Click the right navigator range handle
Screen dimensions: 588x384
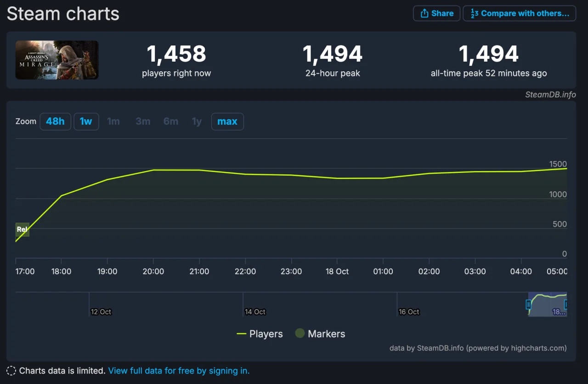click(x=566, y=304)
